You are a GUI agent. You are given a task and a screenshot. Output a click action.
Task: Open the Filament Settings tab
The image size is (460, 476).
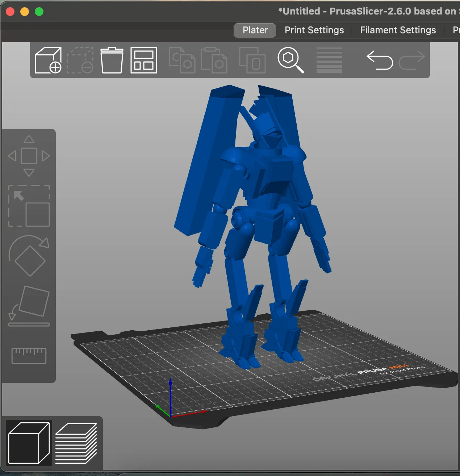(x=398, y=30)
